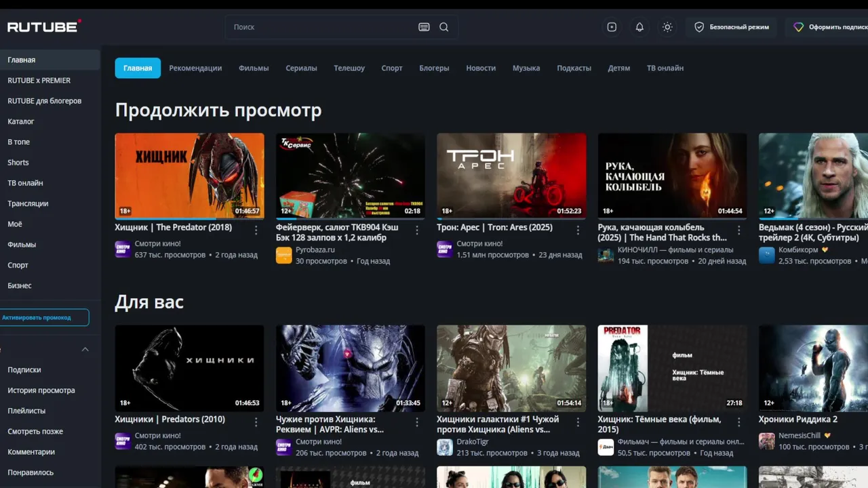Open RUTUBE x PREMIER in sidebar
The image size is (868, 488).
(50, 80)
